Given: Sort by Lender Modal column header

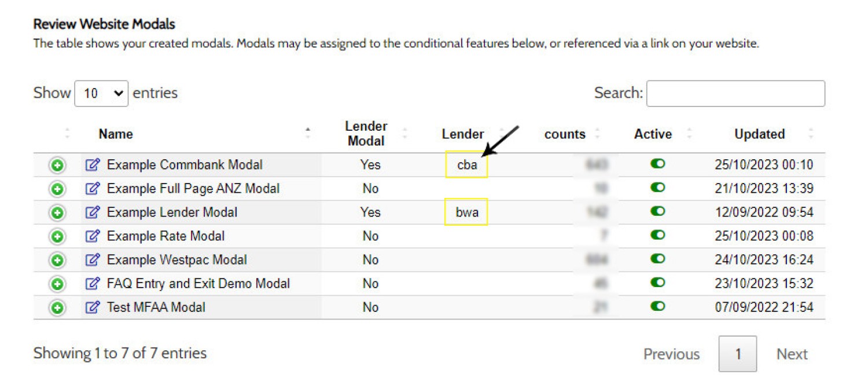Looking at the screenshot, I should 366,134.
